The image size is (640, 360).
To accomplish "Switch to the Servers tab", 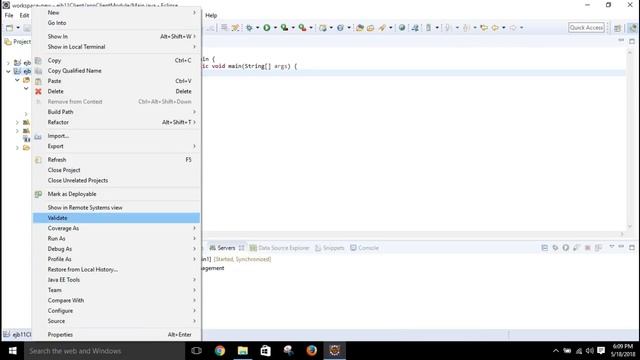I will (227, 248).
